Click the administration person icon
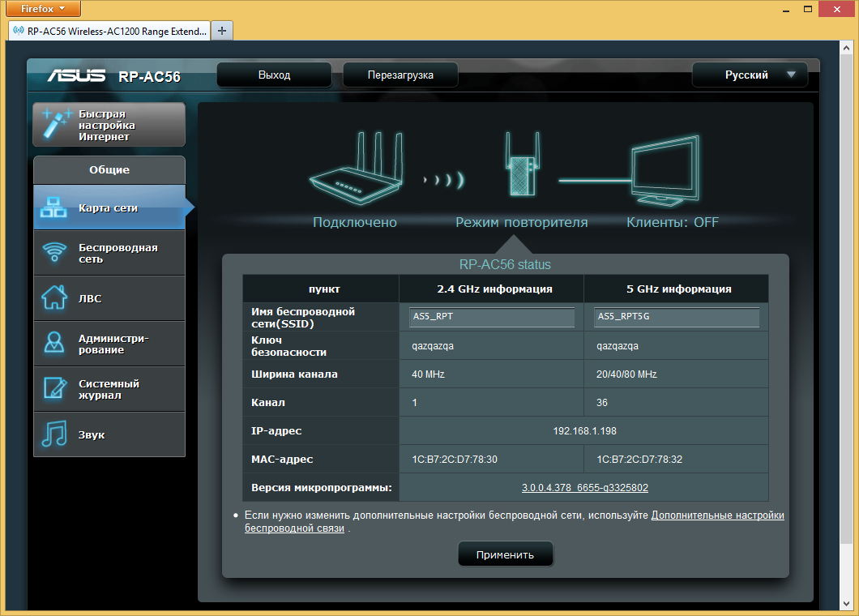Viewport: 859px width, 616px height. point(54,343)
